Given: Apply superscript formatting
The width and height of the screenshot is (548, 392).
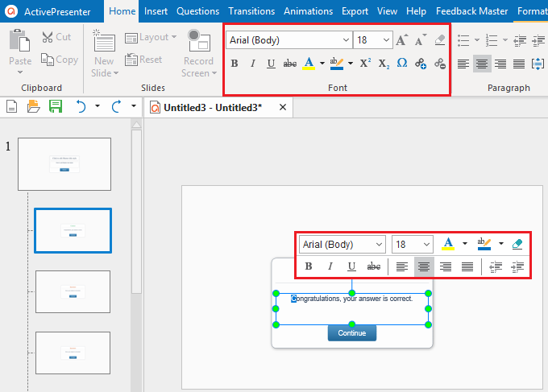Looking at the screenshot, I should 365,63.
